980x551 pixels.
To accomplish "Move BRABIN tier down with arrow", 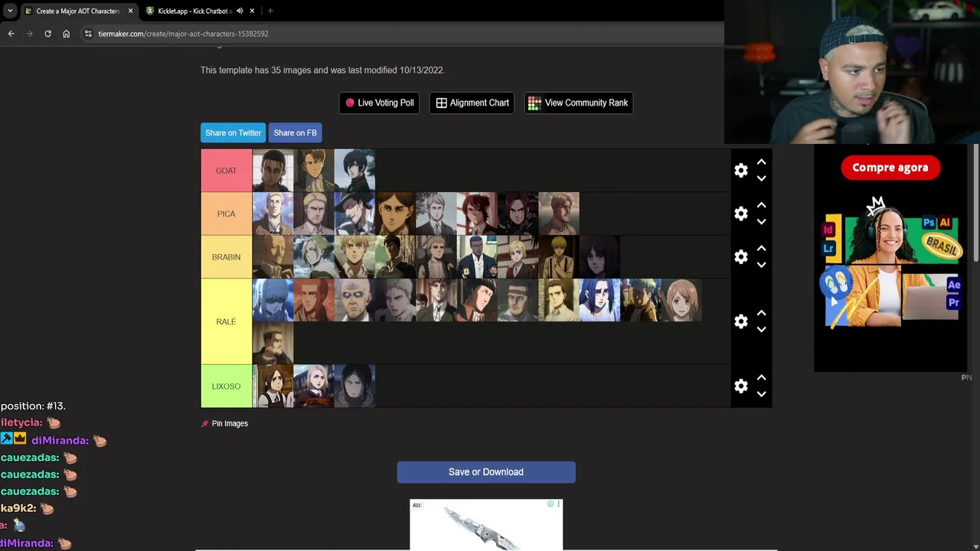I will (761, 265).
